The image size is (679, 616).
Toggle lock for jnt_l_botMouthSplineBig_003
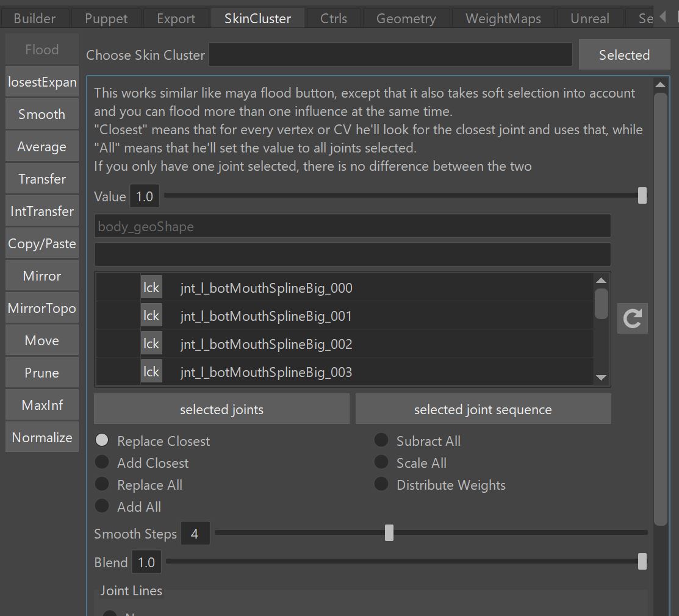point(151,371)
